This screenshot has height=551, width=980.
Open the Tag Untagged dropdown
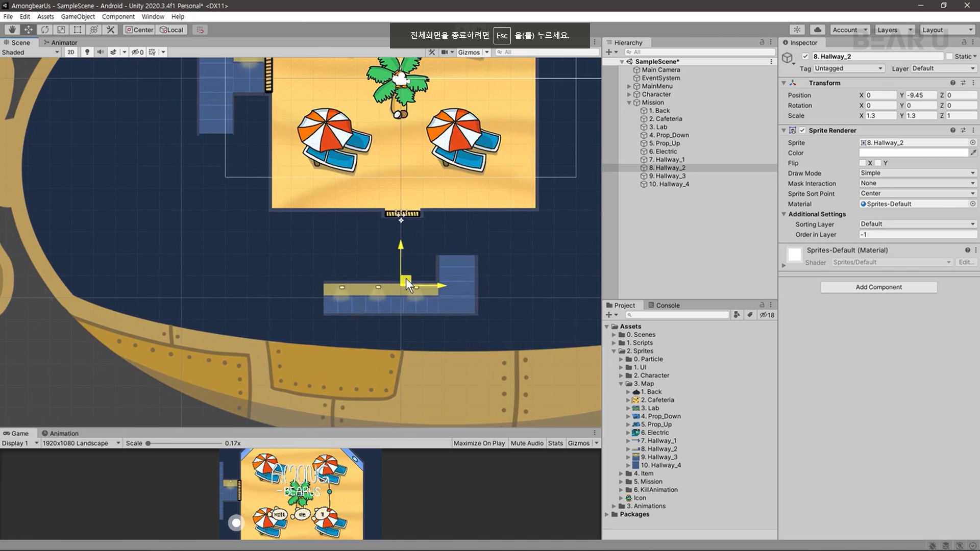(848, 68)
